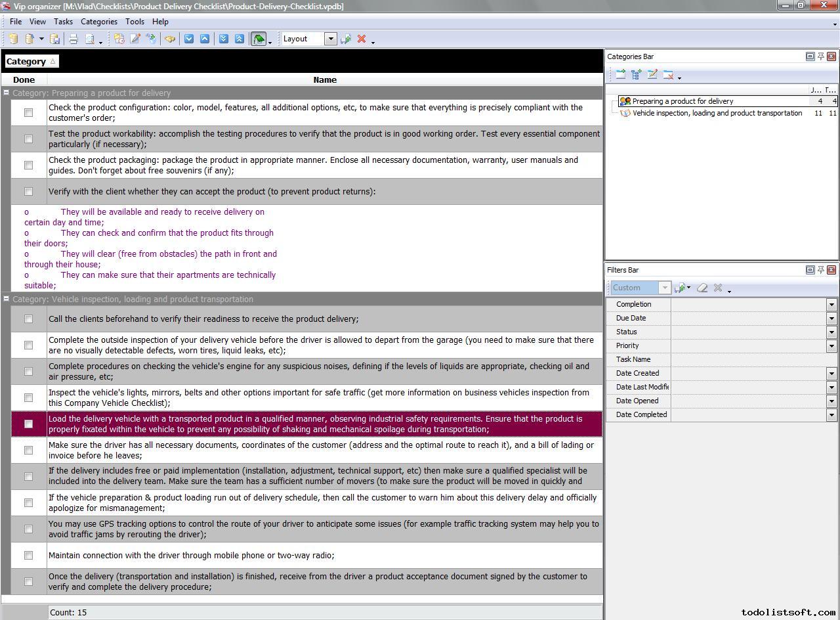
Task: Click the Delete Category icon in Categories Bar
Action: click(x=668, y=75)
